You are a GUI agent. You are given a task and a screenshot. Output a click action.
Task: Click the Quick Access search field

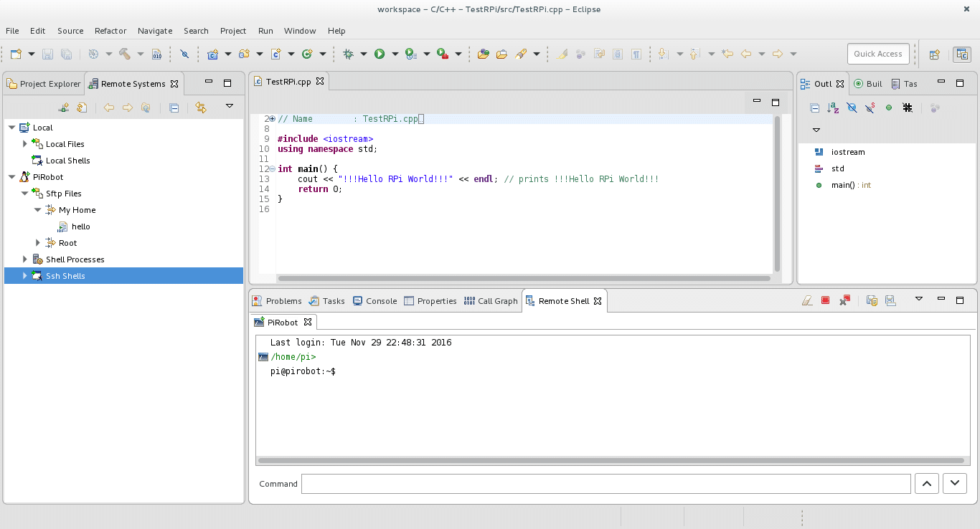point(878,54)
